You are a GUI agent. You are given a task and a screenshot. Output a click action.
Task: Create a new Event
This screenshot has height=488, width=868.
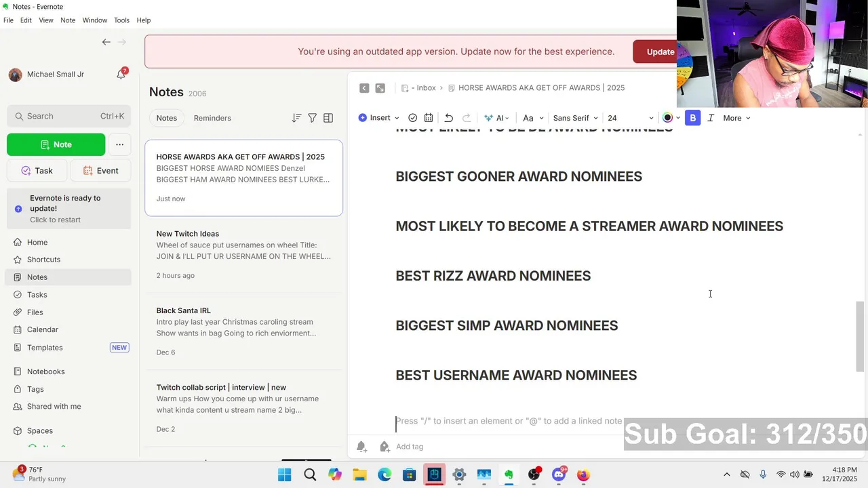point(100,171)
